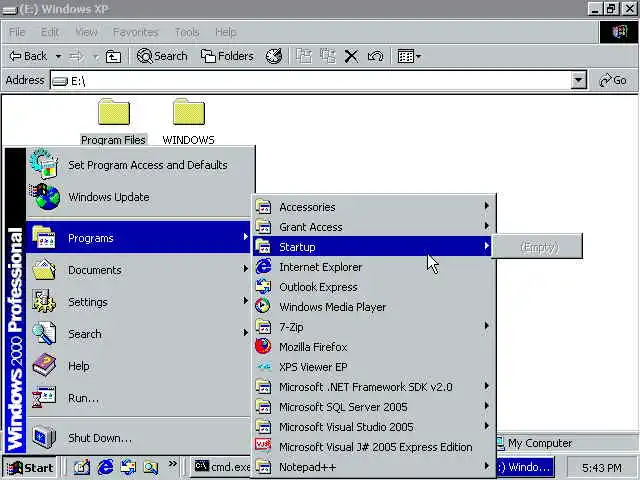Open the Address bar dropdown arrow
Viewport: 640px width, 480px height.
click(578, 80)
